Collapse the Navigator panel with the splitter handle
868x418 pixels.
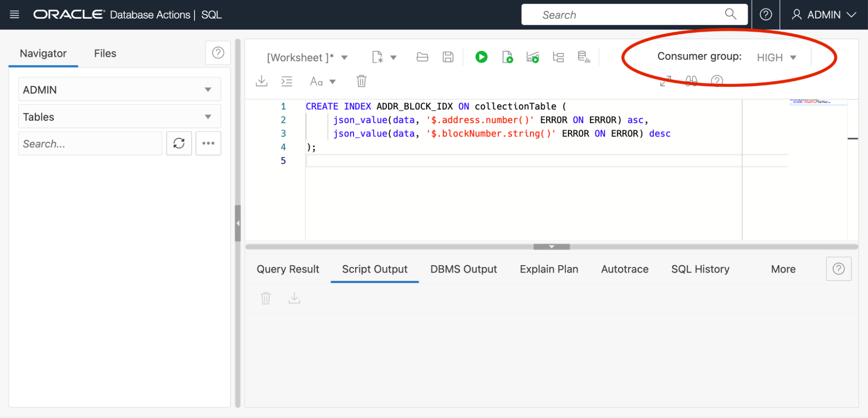238,223
